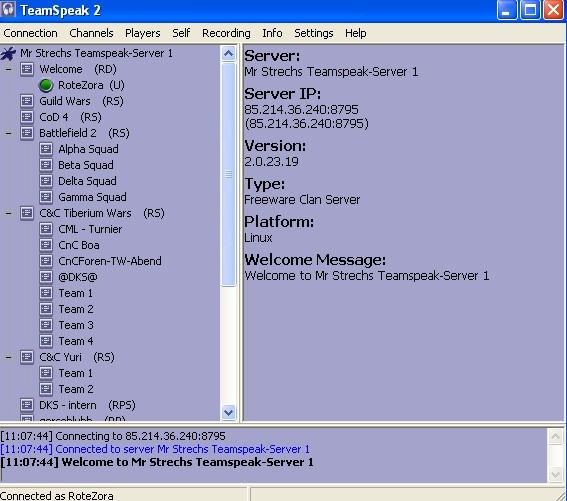The image size is (567, 501).
Task: Click the channel list scroll down arrow
Action: click(x=228, y=412)
